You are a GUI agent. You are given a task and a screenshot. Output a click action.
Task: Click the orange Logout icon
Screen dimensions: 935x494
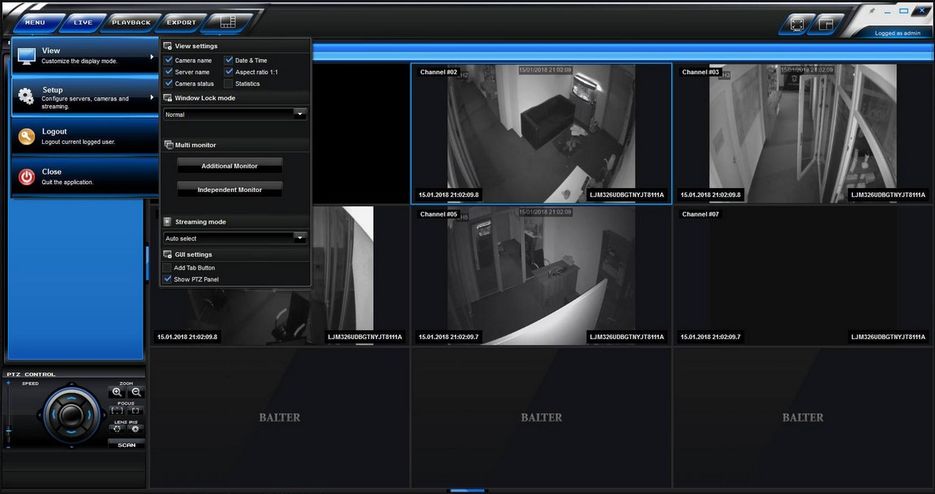27,137
